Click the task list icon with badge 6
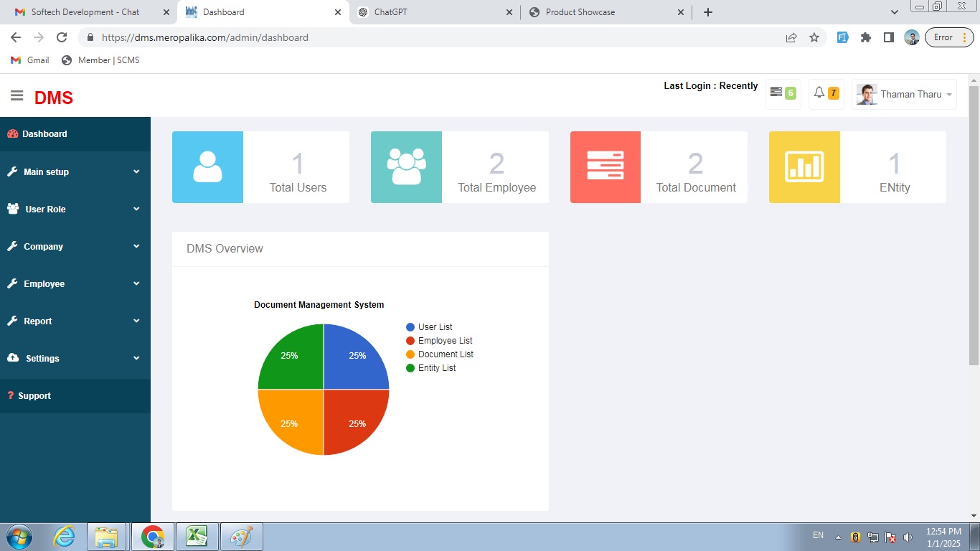Viewport: 980px width, 551px height. 776,93
